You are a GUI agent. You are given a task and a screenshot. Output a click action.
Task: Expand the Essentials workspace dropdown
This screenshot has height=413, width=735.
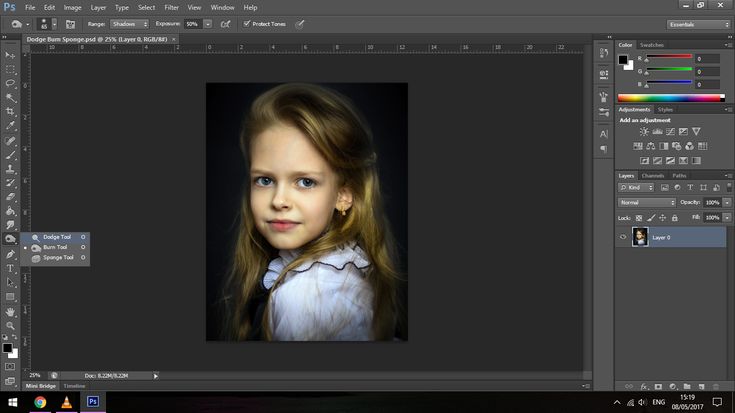[698, 24]
